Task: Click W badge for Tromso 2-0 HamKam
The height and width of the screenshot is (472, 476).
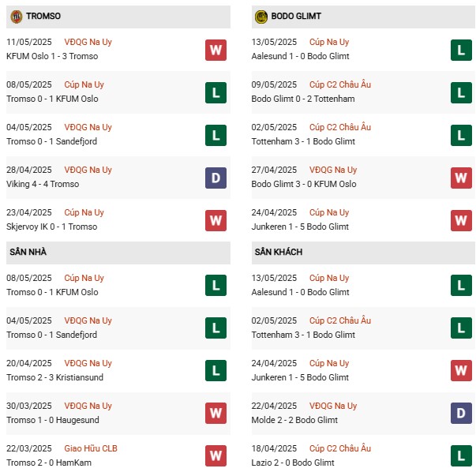Action: 216,455
